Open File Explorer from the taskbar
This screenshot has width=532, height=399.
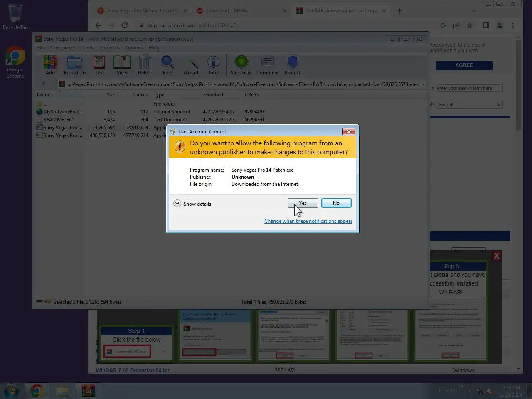[63, 391]
